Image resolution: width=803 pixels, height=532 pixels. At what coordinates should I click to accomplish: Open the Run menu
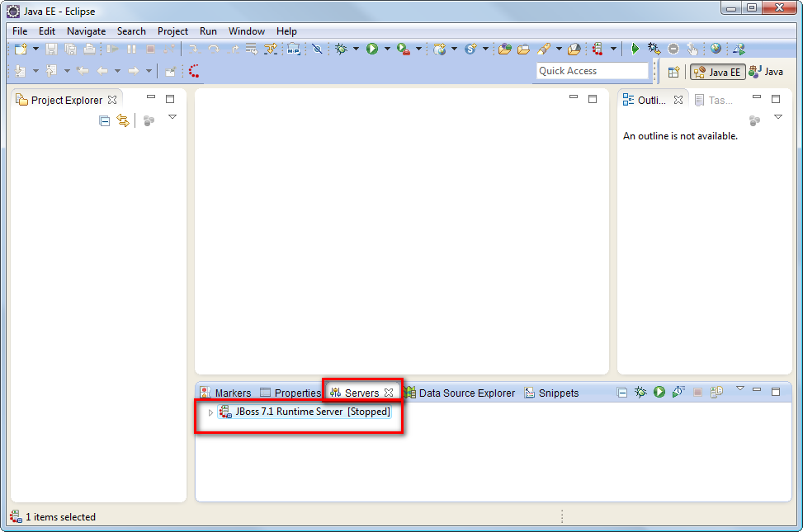pyautogui.click(x=208, y=31)
